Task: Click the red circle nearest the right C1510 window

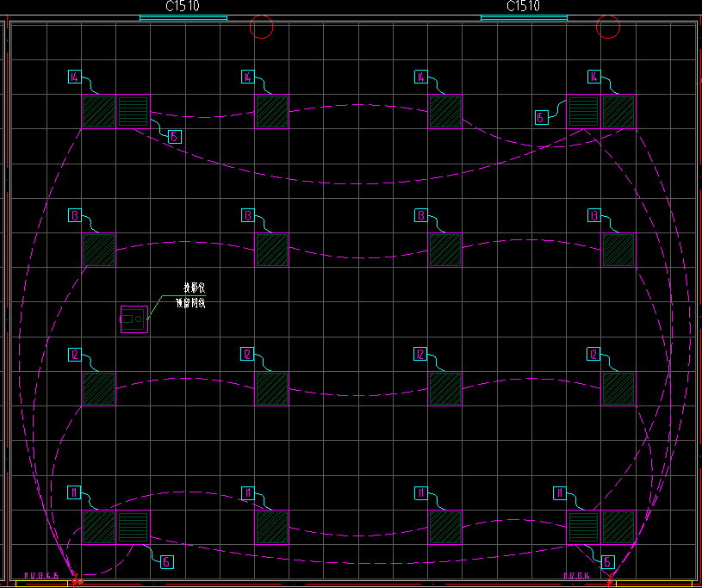Action: tap(608, 27)
